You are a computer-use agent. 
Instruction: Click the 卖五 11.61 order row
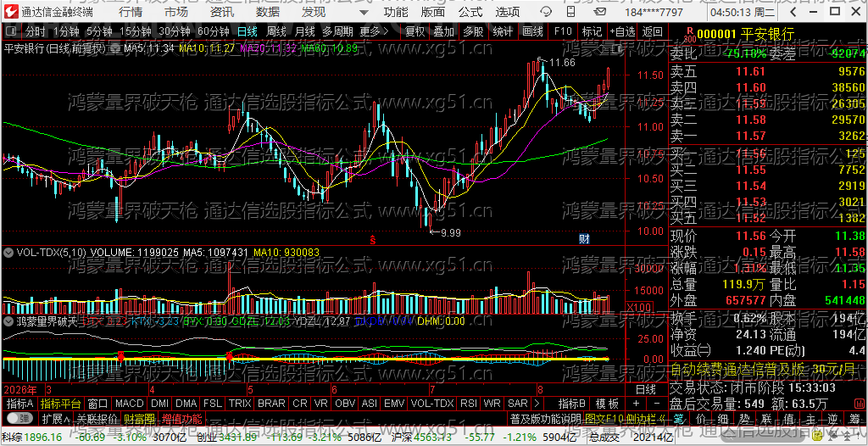(x=768, y=71)
